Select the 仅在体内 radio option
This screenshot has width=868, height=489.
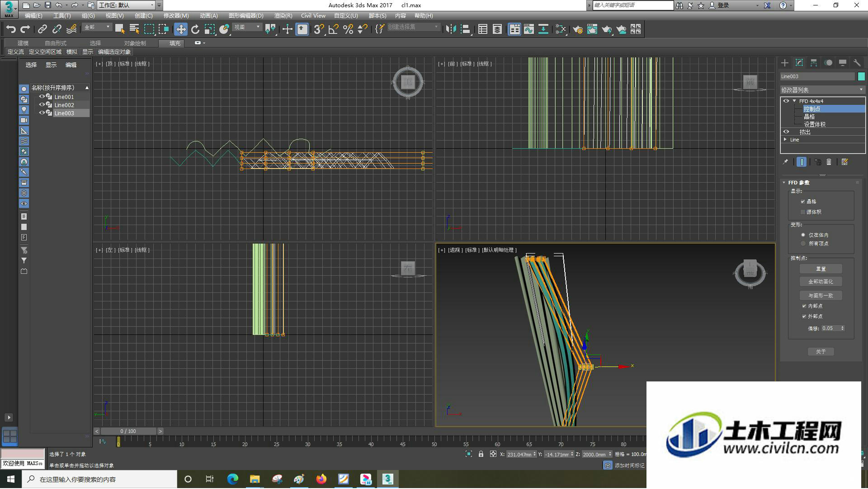(x=803, y=235)
